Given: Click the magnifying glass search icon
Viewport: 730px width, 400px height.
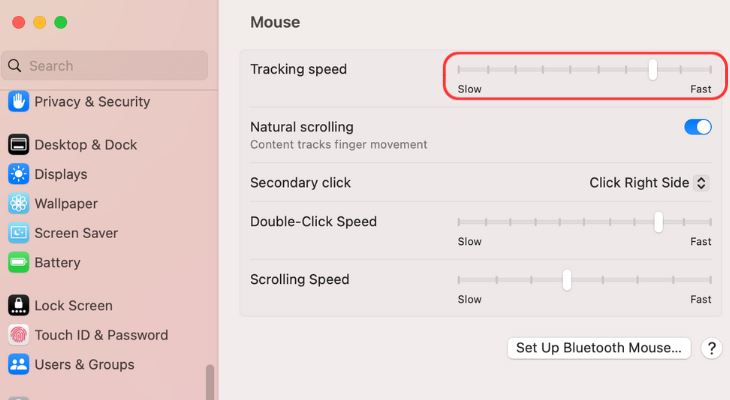Looking at the screenshot, I should [15, 66].
